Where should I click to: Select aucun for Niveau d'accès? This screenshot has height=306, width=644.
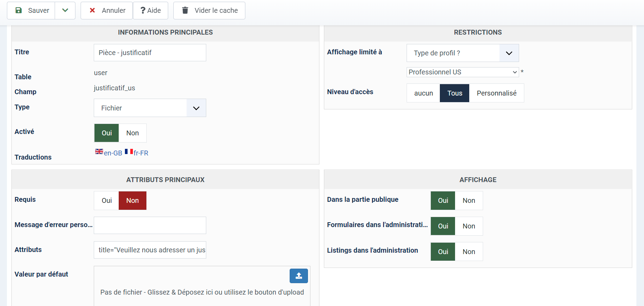424,93
